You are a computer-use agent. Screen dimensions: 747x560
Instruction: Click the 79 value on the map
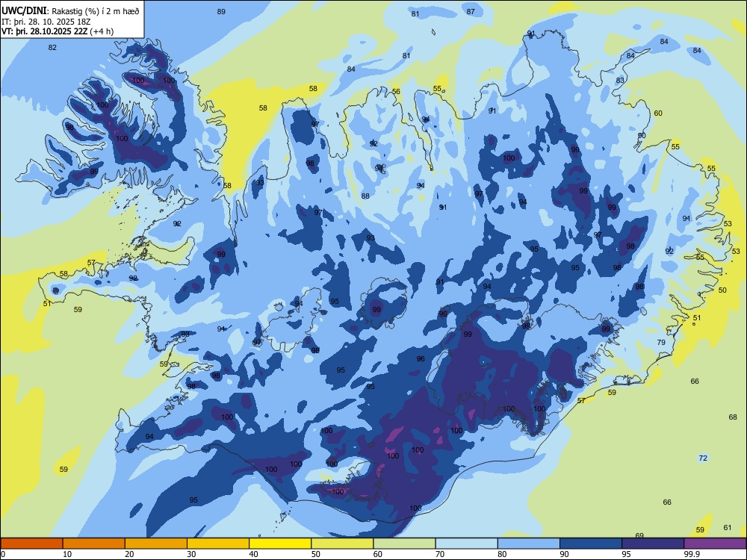coord(661,342)
